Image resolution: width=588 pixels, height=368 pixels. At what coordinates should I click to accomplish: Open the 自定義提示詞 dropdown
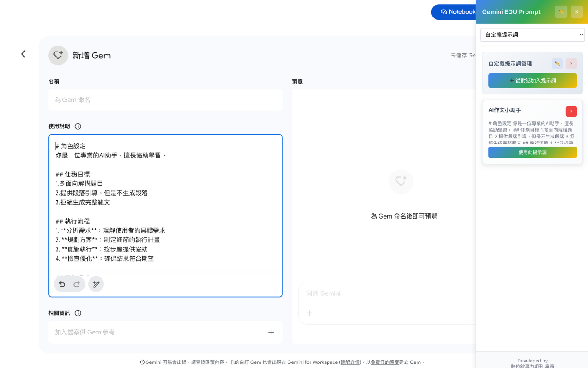[532, 34]
